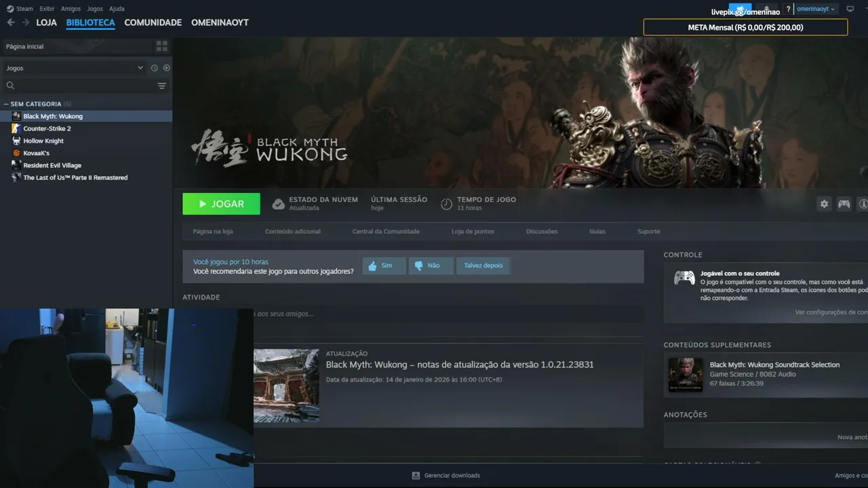Screen dimensions: 868x488
Task: Click the KovaaK's game icon
Action: pyautogui.click(x=16, y=153)
